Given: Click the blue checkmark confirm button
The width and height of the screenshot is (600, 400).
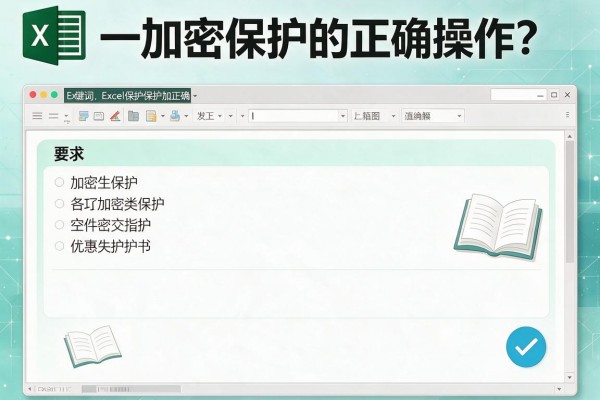Looking at the screenshot, I should click(526, 347).
